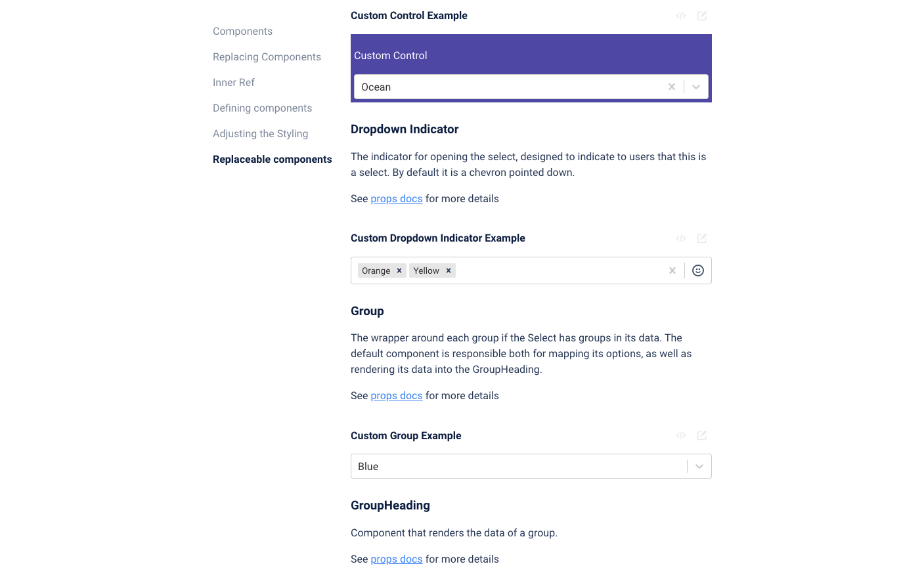The image size is (924, 583).
Task: Open Custom Control Example in sandbox editor
Action: tap(702, 16)
